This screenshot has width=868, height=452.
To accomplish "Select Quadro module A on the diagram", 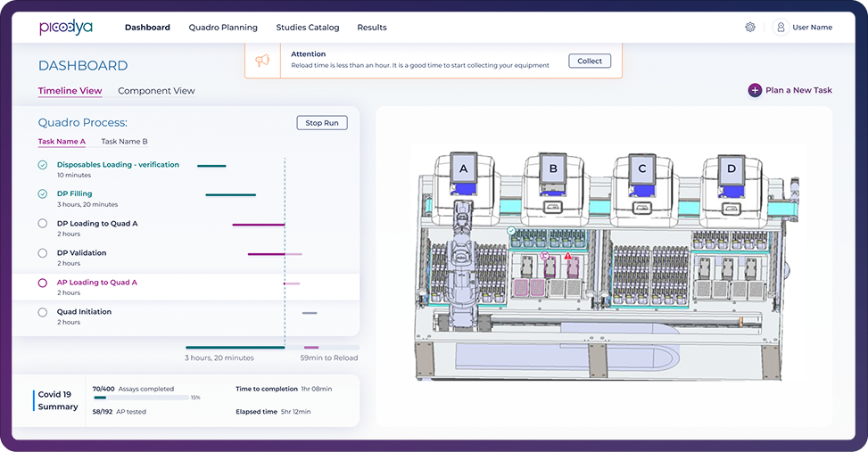I will (463, 168).
